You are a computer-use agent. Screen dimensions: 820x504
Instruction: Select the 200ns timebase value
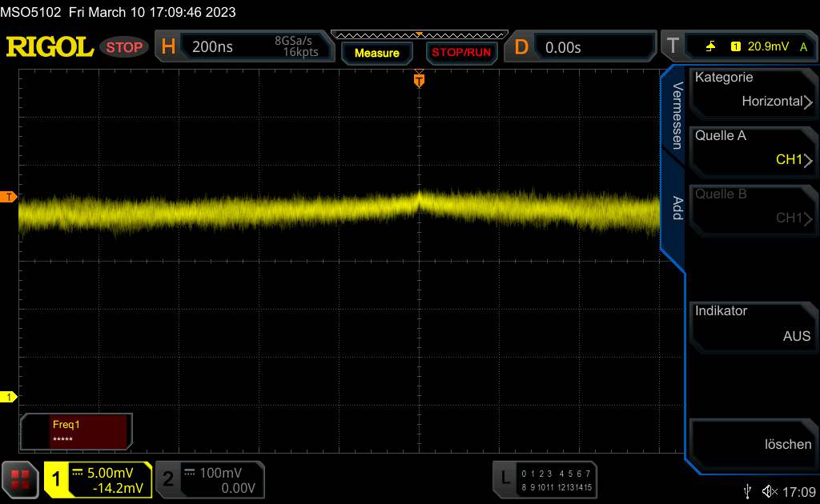coord(212,47)
